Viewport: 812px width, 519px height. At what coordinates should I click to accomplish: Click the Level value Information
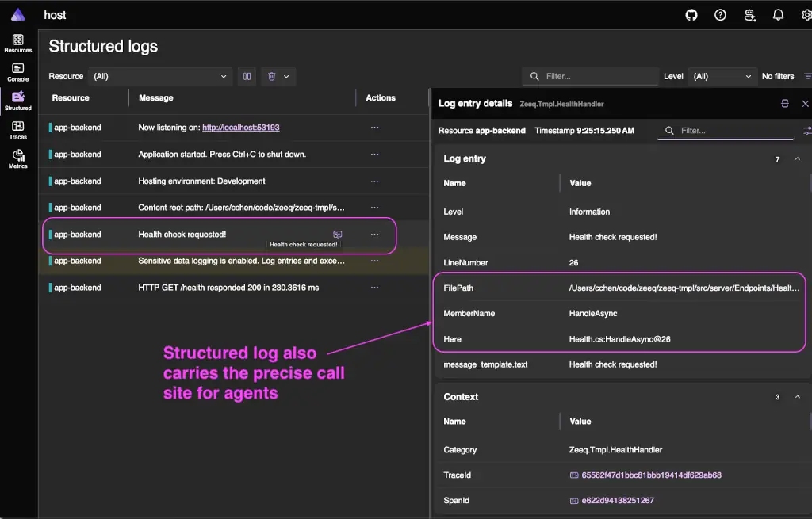coord(589,212)
